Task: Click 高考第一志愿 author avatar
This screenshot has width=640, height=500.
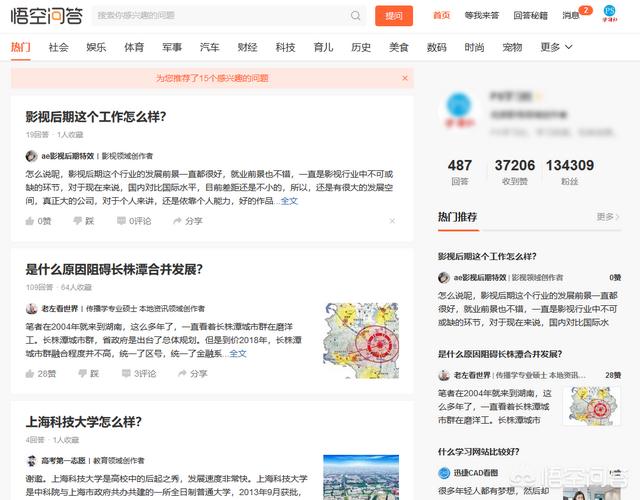Action: [x=31, y=460]
